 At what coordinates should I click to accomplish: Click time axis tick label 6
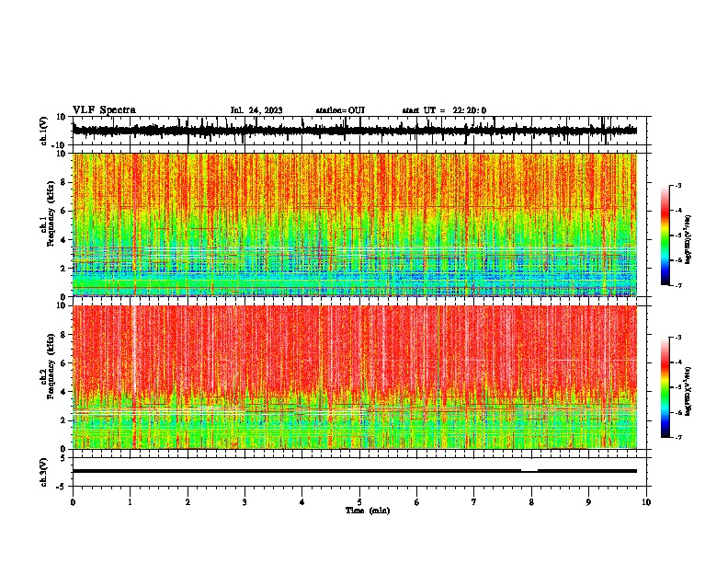coord(416,502)
